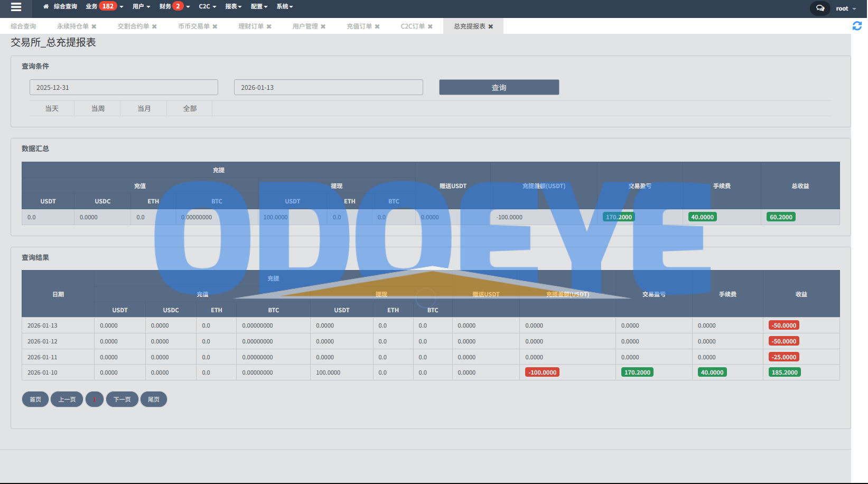
Task: Select the 当月 filter option
Action: tap(144, 108)
